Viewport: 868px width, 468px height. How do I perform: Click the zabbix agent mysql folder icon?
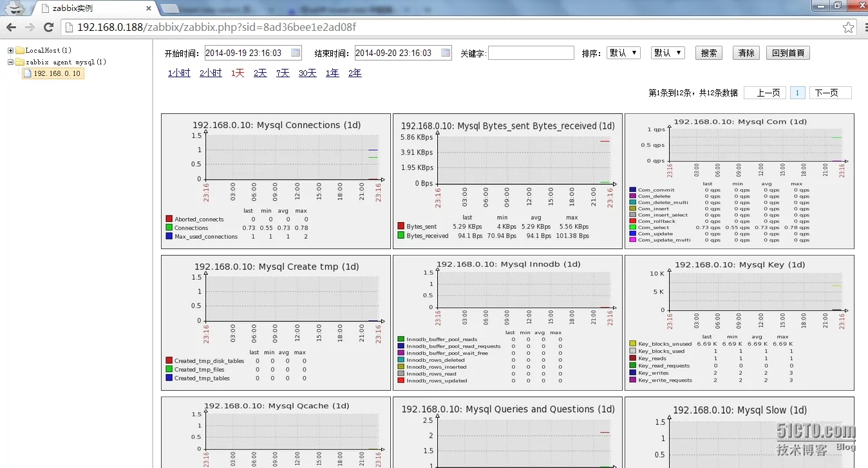(20, 62)
